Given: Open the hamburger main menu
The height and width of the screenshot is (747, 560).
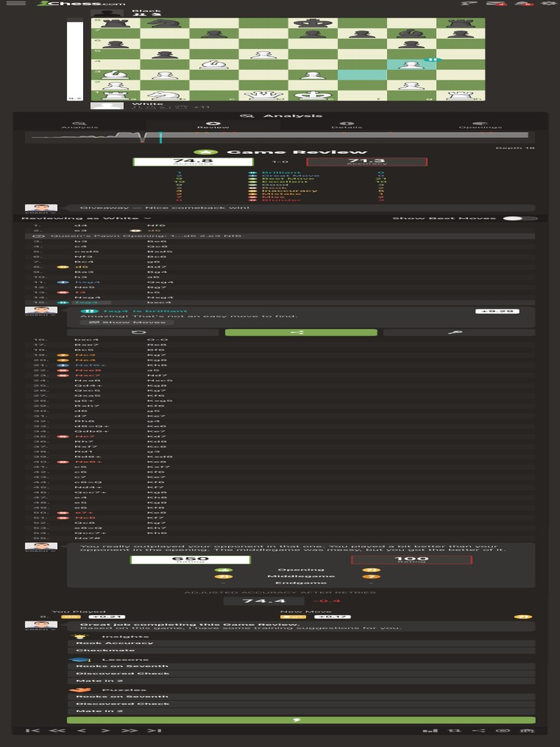Looking at the screenshot, I should 16,4.
